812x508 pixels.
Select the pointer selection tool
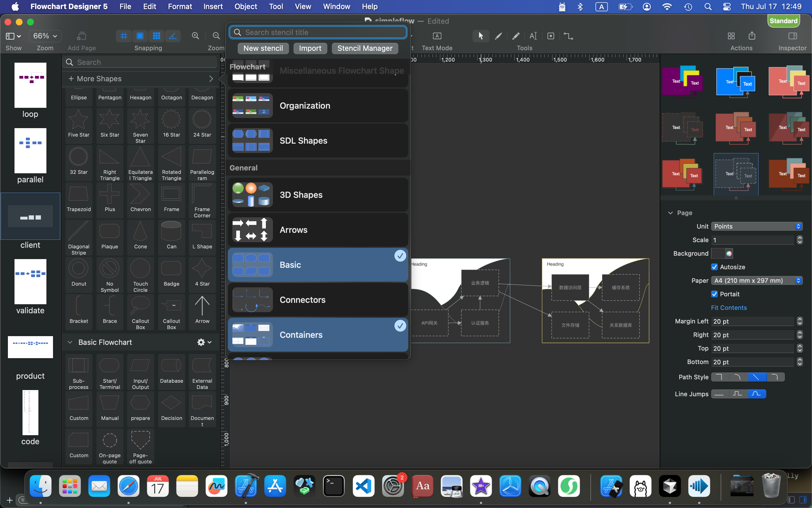(481, 36)
